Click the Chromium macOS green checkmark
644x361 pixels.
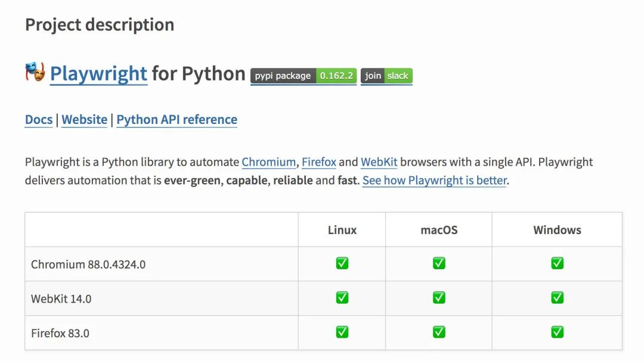(439, 263)
